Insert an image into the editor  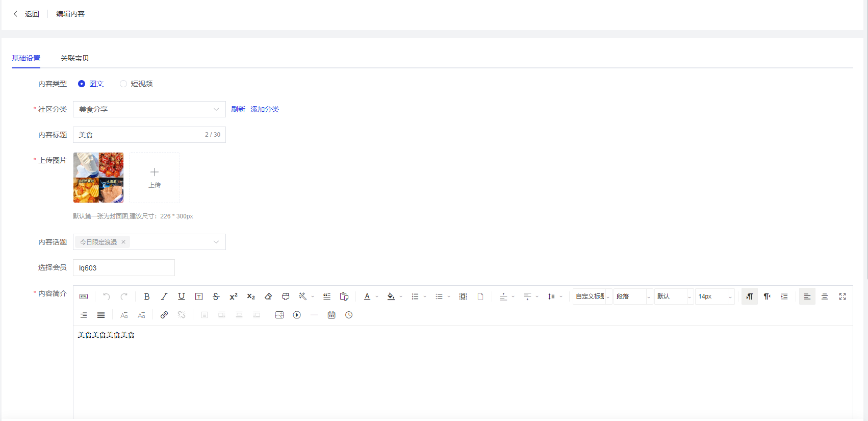[x=279, y=315]
